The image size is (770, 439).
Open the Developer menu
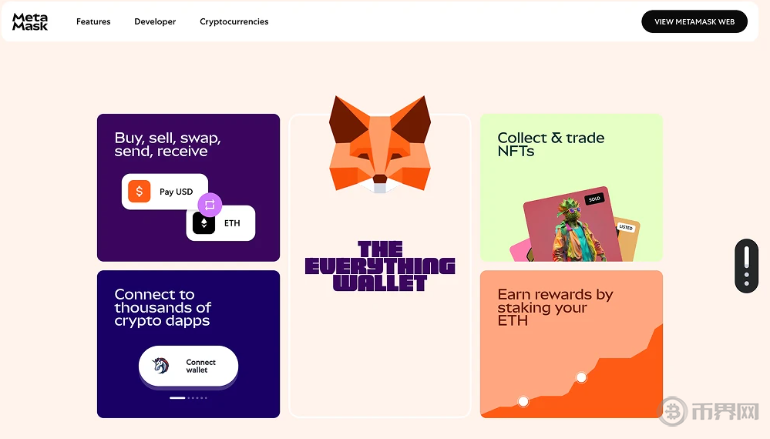click(155, 22)
